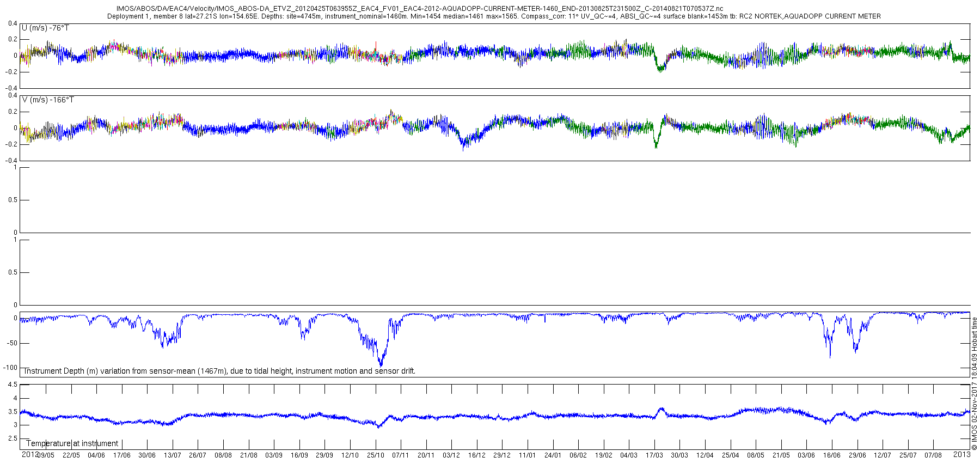Click the 21/08 date tick label

pyautogui.click(x=249, y=455)
